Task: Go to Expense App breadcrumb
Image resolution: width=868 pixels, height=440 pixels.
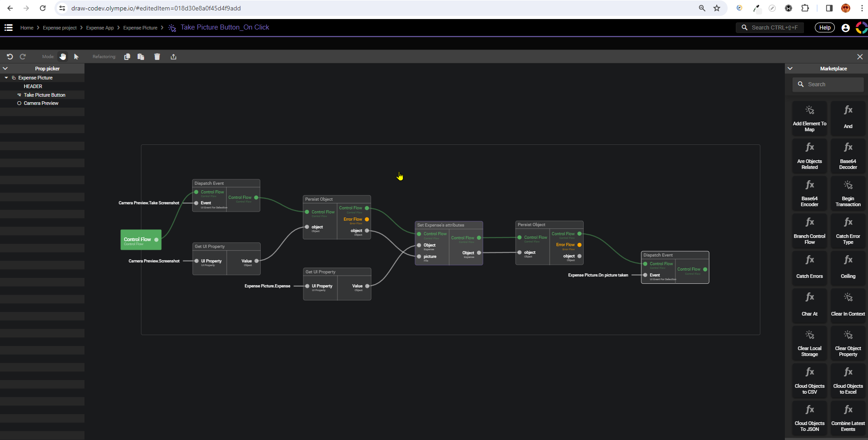Action: click(x=100, y=28)
